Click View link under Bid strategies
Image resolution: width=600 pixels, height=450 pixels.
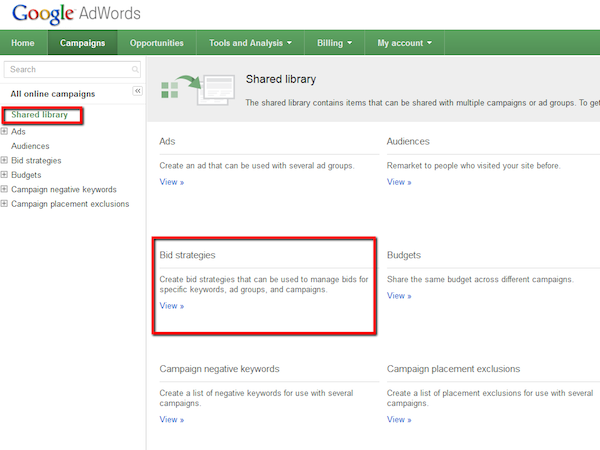(x=172, y=306)
